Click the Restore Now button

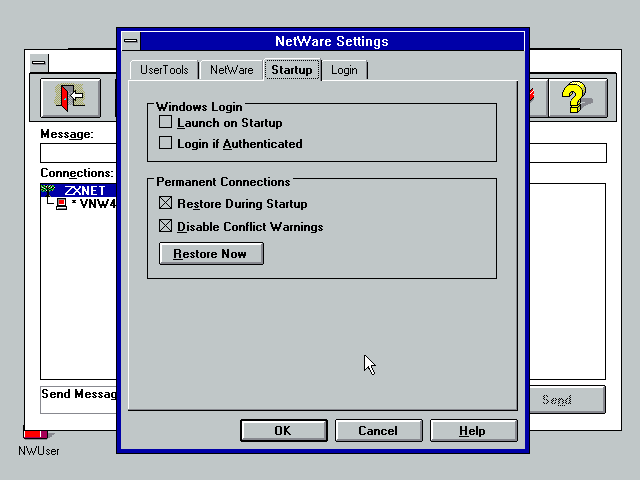point(211,254)
